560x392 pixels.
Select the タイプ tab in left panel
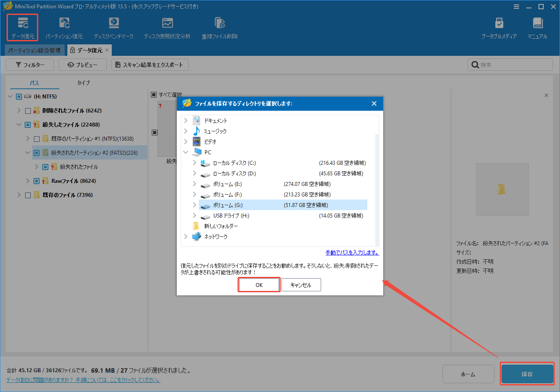tap(83, 83)
